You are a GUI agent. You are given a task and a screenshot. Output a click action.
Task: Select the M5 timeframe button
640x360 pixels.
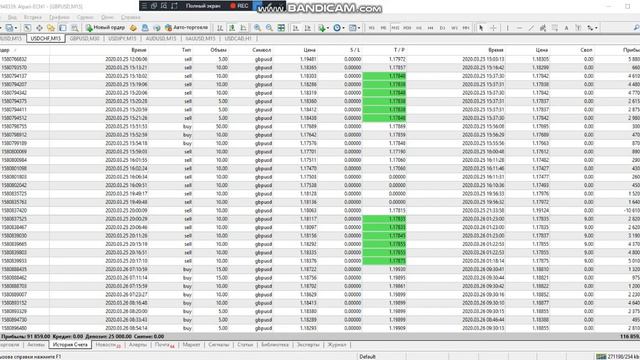pyautogui.click(x=383, y=28)
